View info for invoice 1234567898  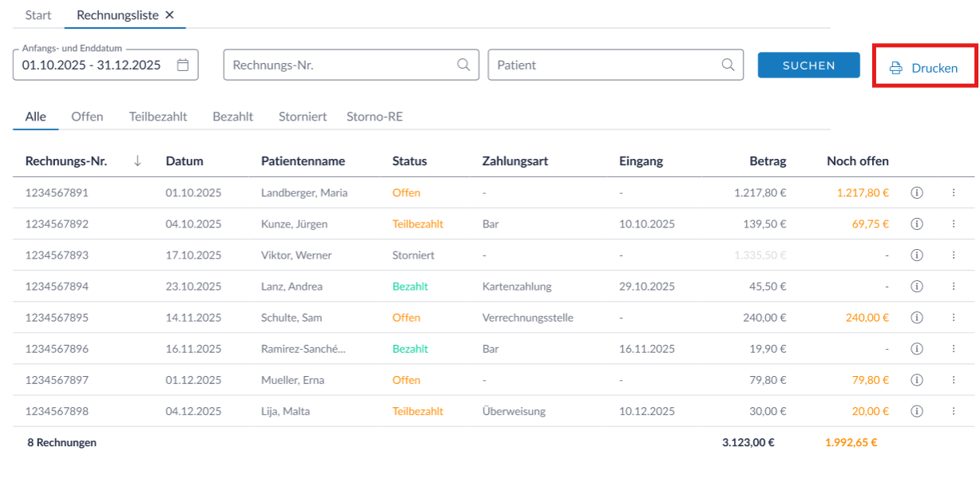917,412
